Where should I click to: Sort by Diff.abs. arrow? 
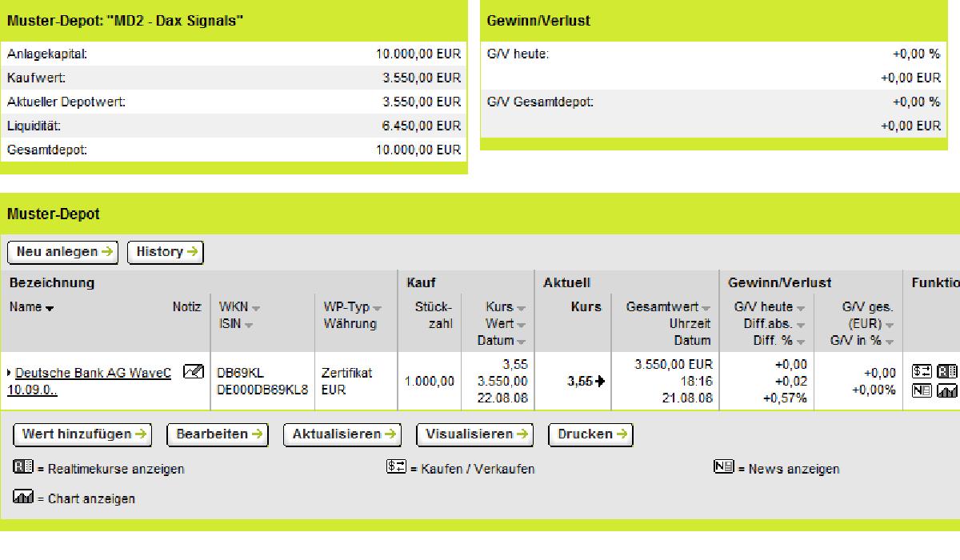pos(801,325)
